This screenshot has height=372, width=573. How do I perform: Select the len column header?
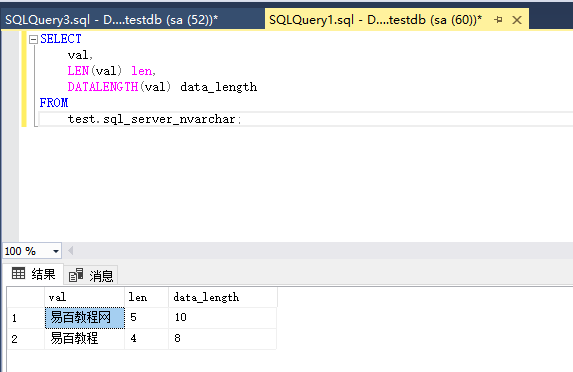coord(147,297)
